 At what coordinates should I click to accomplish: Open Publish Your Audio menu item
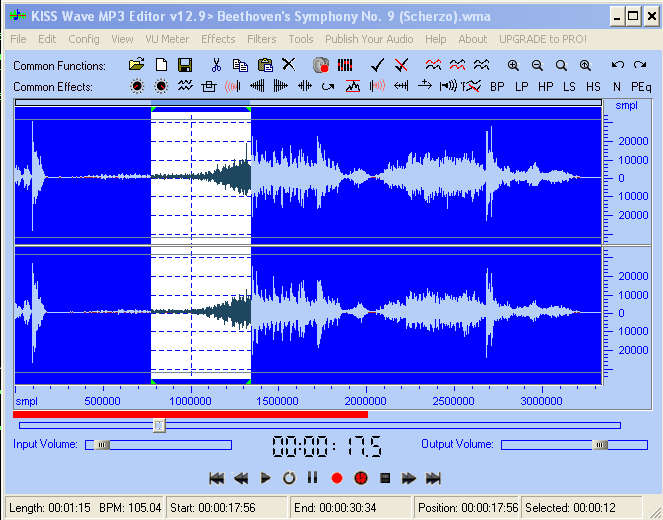click(369, 39)
